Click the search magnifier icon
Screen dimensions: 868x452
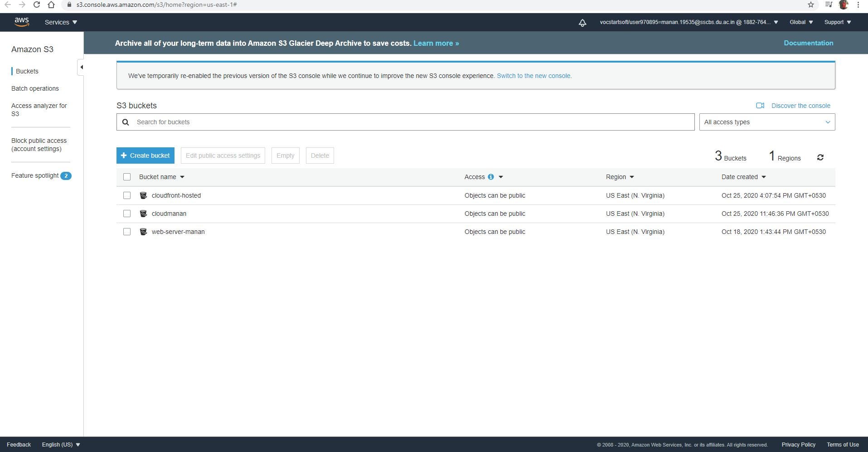click(126, 122)
